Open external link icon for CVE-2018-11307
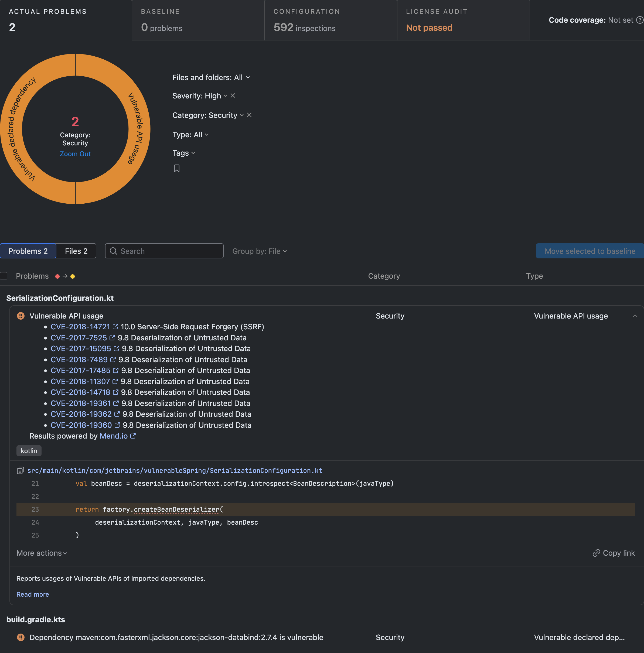The image size is (644, 653). click(x=115, y=381)
